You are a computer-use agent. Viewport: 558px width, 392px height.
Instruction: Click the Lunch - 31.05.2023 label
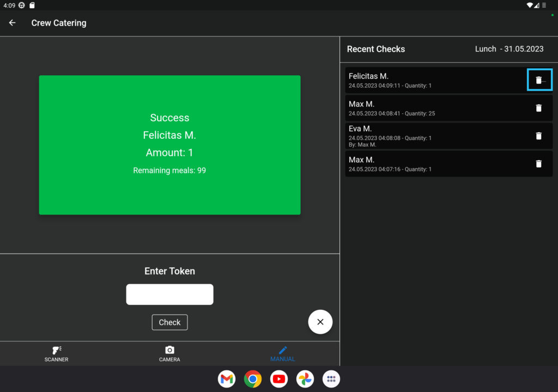(509, 49)
